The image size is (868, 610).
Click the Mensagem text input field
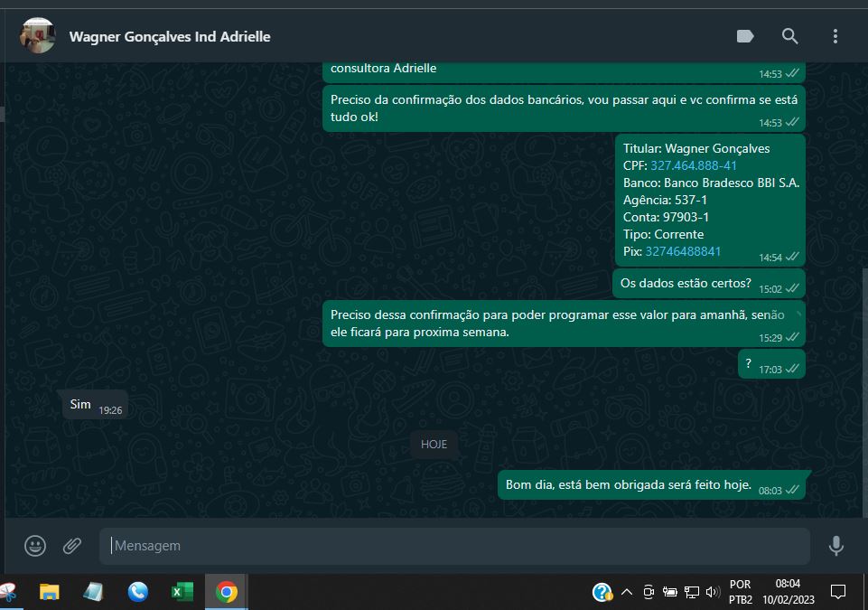pyautogui.click(x=452, y=546)
